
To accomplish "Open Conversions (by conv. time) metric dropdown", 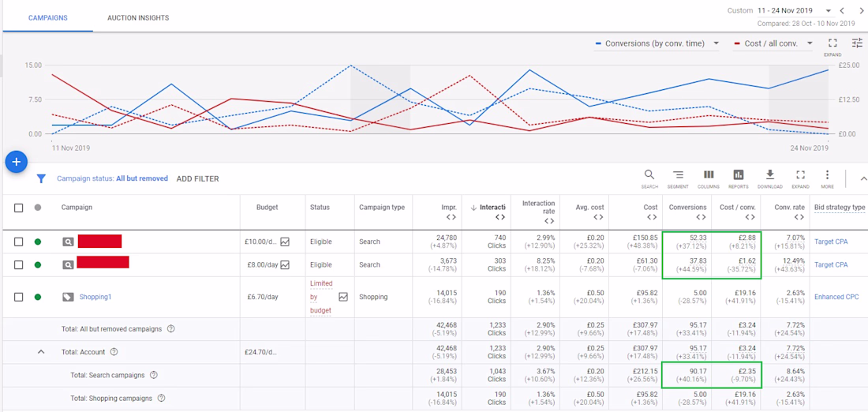I will coord(656,43).
